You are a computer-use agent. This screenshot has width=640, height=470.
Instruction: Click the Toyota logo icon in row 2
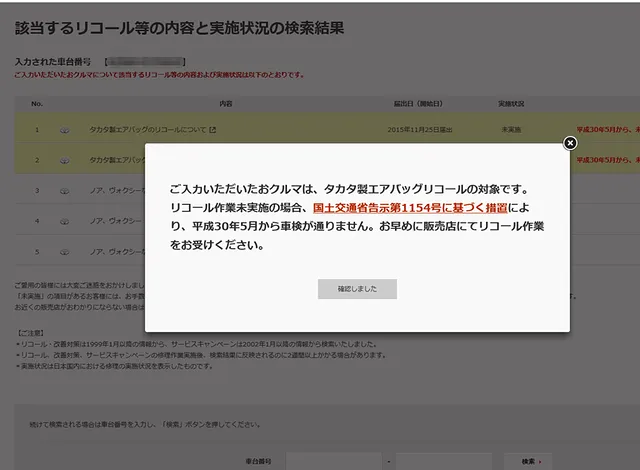pos(64,160)
